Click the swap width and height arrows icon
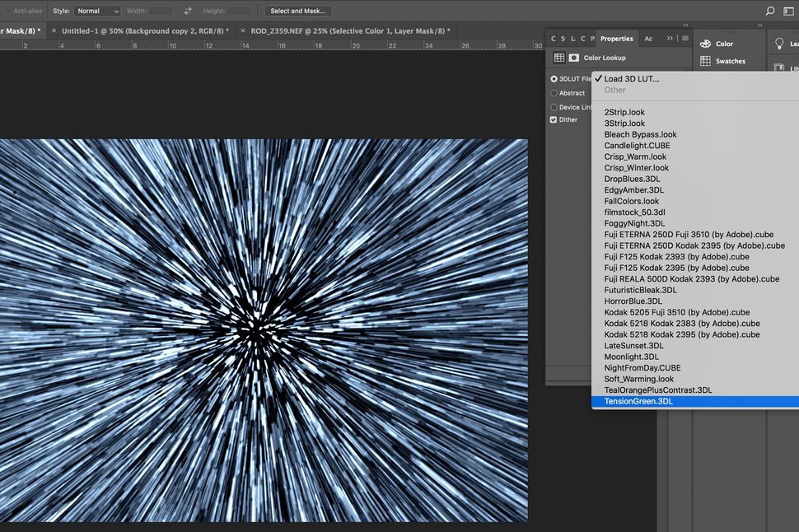The width and height of the screenshot is (799, 532). 187,11
